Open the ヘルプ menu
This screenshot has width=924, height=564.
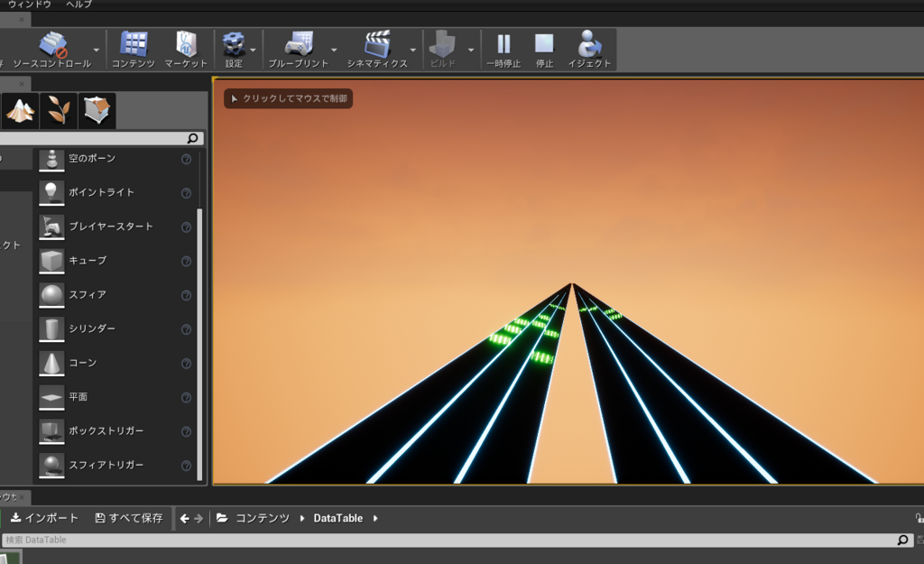point(79,5)
